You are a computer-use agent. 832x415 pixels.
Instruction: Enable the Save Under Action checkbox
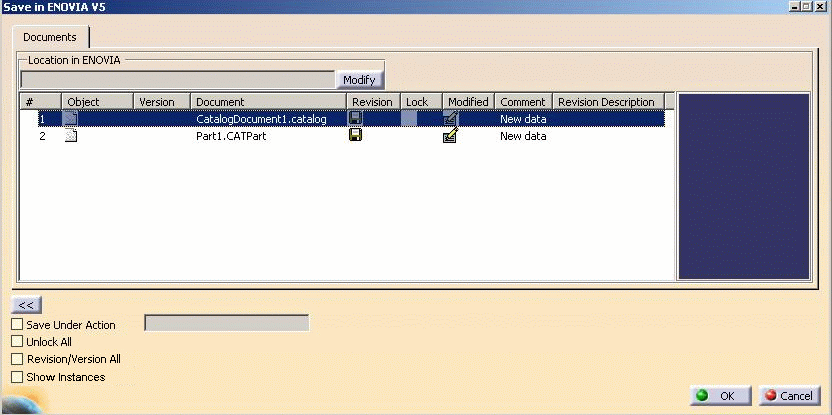click(17, 325)
